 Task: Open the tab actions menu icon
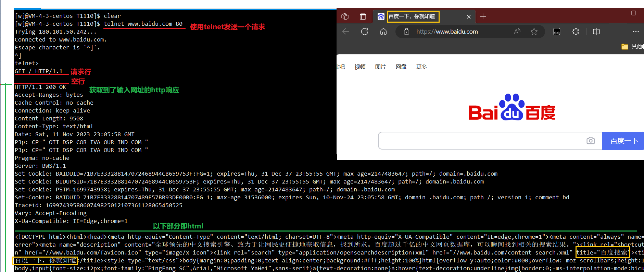pyautogui.click(x=363, y=16)
